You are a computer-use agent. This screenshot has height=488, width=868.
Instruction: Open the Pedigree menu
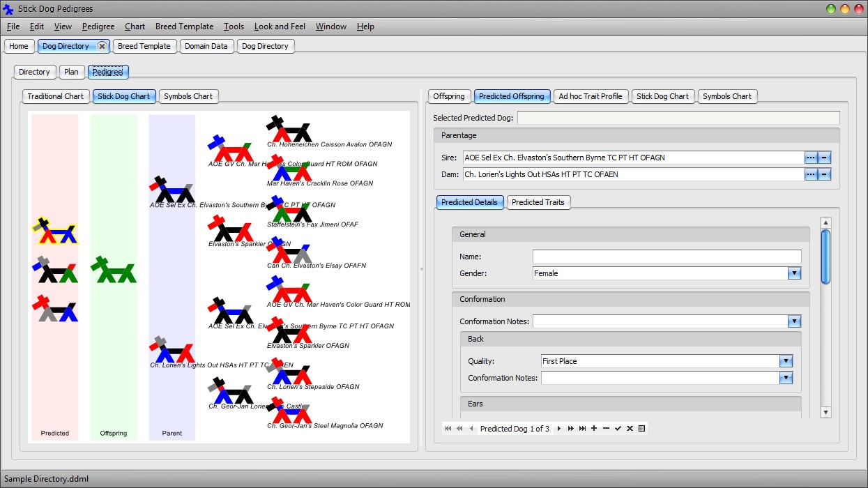98,26
